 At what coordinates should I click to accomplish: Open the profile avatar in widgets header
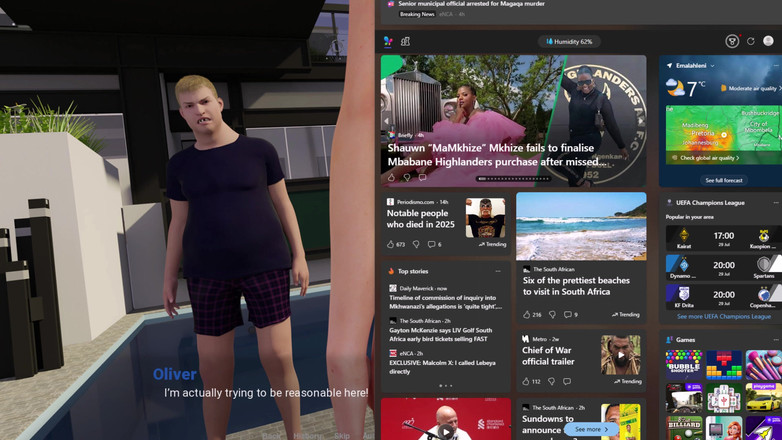coord(768,41)
